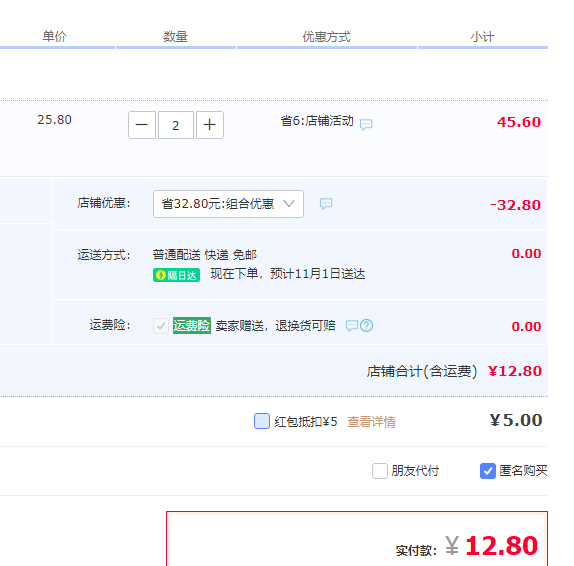Uncheck the 匿名购买 checkbox
This screenshot has width=574, height=566.
click(488, 471)
